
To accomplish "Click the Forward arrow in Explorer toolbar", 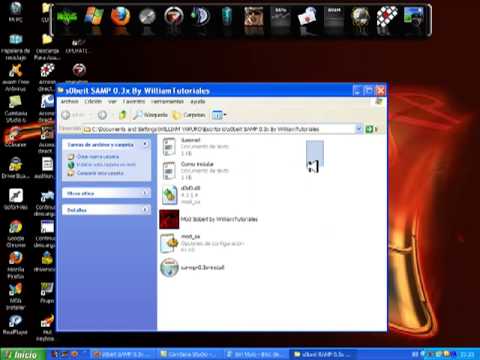I will [102, 115].
